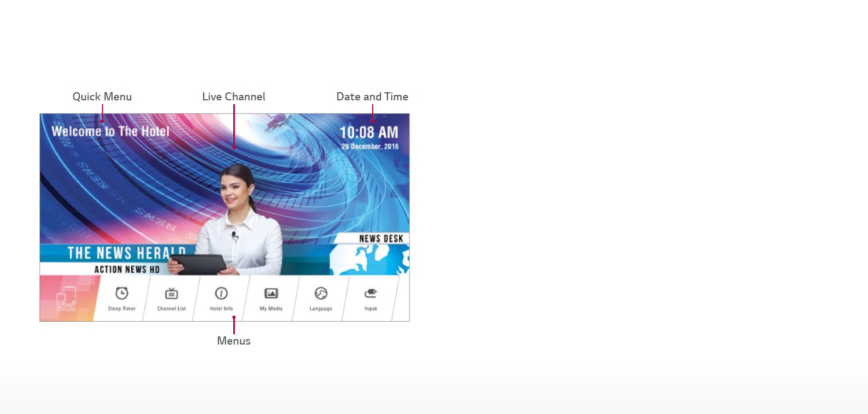Select the 'Channel List' menu label

(171, 309)
